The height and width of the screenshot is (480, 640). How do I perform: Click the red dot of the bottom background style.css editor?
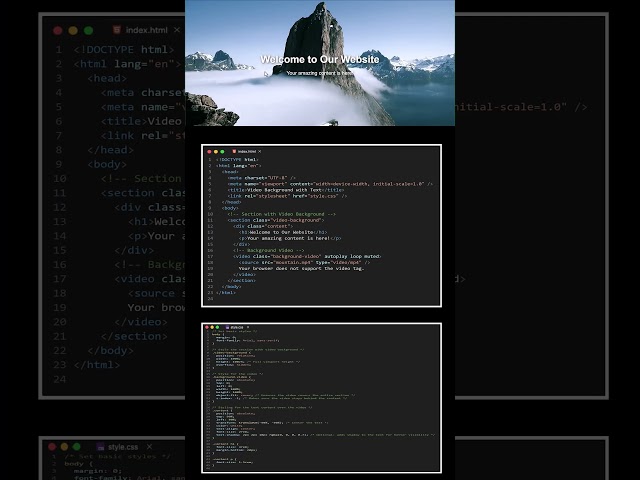[52, 447]
